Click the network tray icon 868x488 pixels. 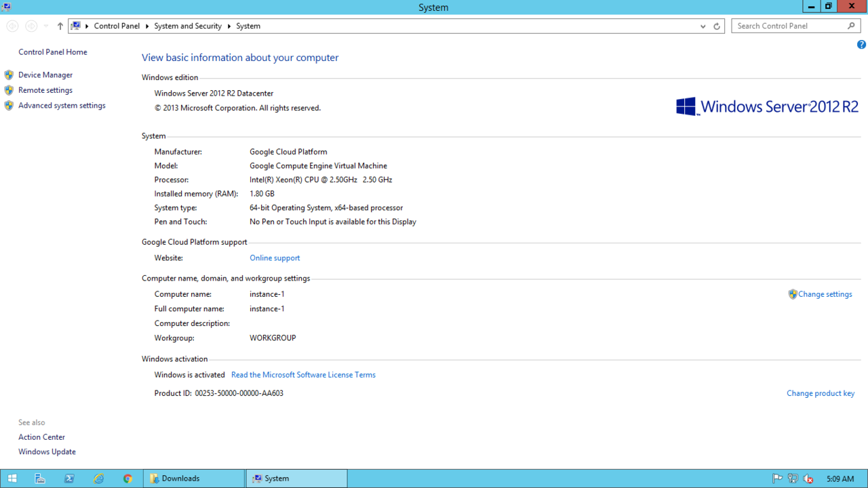tap(793, 479)
